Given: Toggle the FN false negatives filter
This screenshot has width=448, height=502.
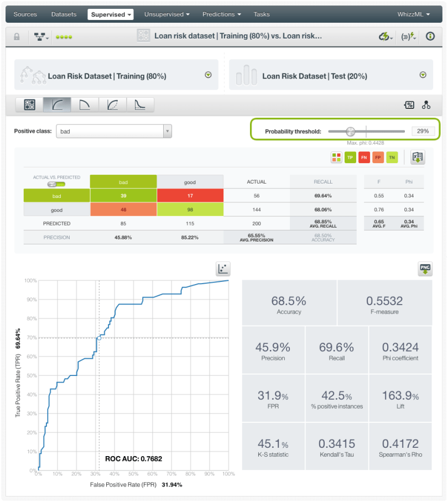Looking at the screenshot, I should pos(364,158).
